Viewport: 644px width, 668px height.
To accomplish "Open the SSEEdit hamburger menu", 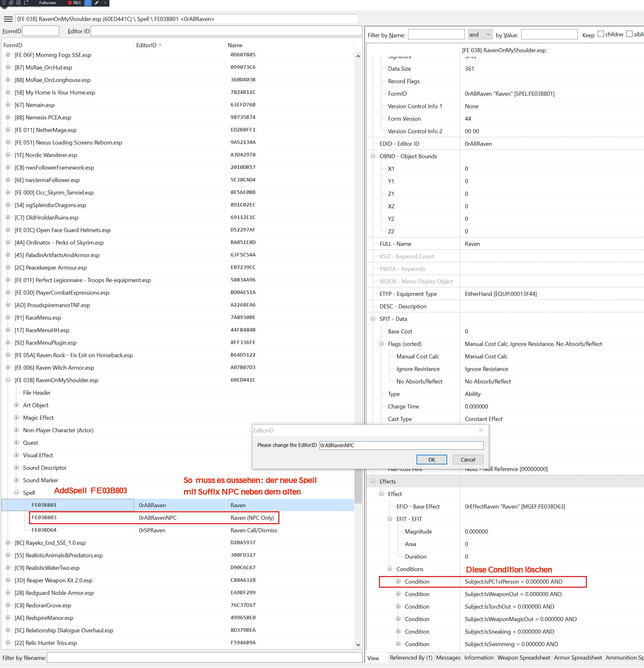I will 8,19.
